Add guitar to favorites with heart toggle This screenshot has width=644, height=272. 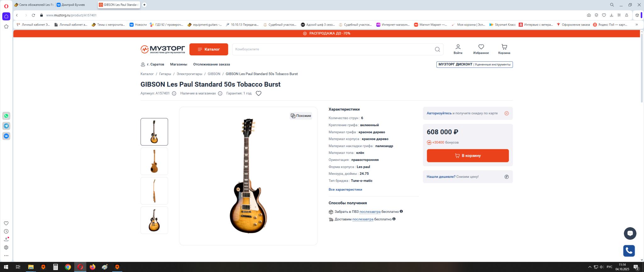click(x=258, y=93)
